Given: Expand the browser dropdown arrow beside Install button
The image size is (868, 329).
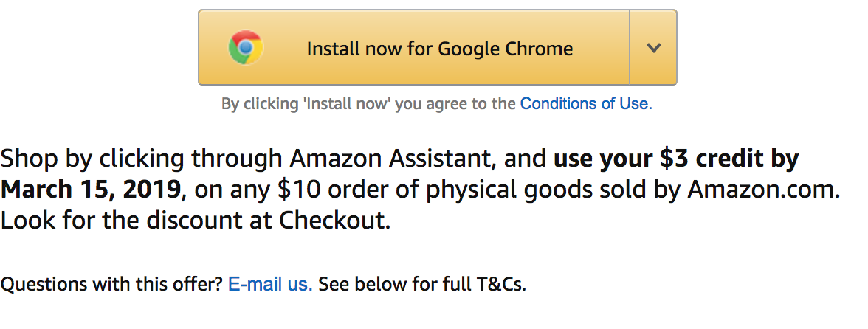Looking at the screenshot, I should [653, 48].
